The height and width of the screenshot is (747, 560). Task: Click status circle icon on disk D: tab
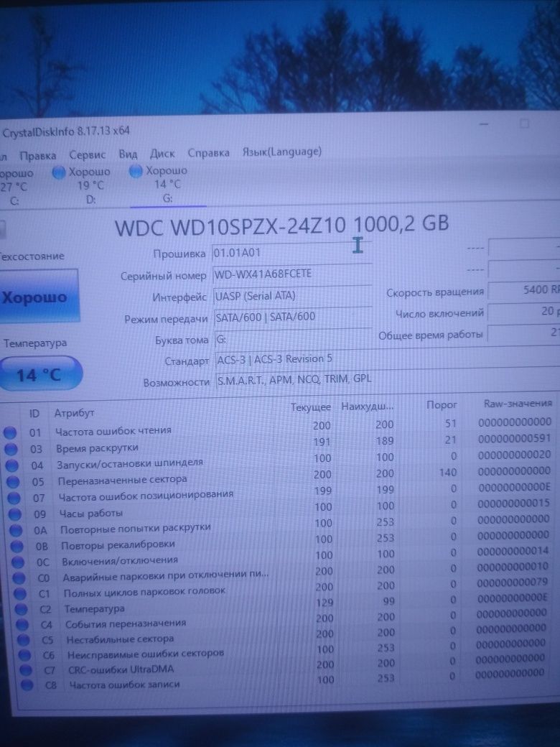[x=59, y=173]
